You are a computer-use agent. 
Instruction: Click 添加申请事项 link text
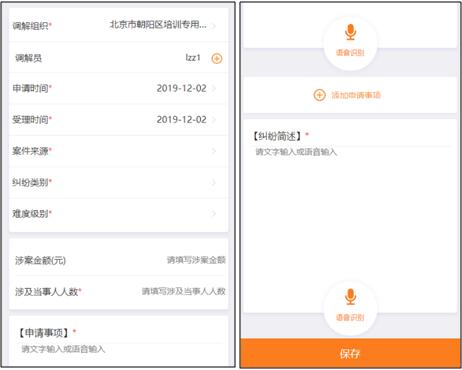(x=356, y=95)
